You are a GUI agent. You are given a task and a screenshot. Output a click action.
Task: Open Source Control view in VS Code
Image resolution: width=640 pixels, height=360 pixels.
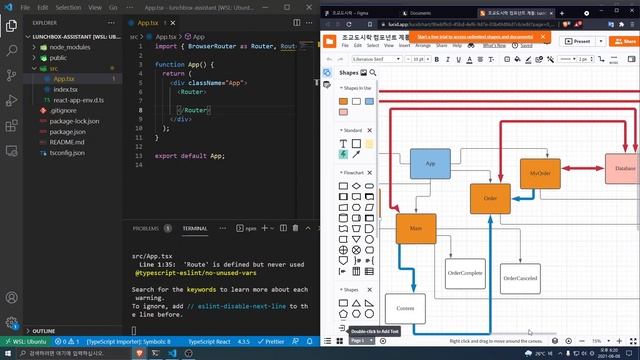[11, 75]
